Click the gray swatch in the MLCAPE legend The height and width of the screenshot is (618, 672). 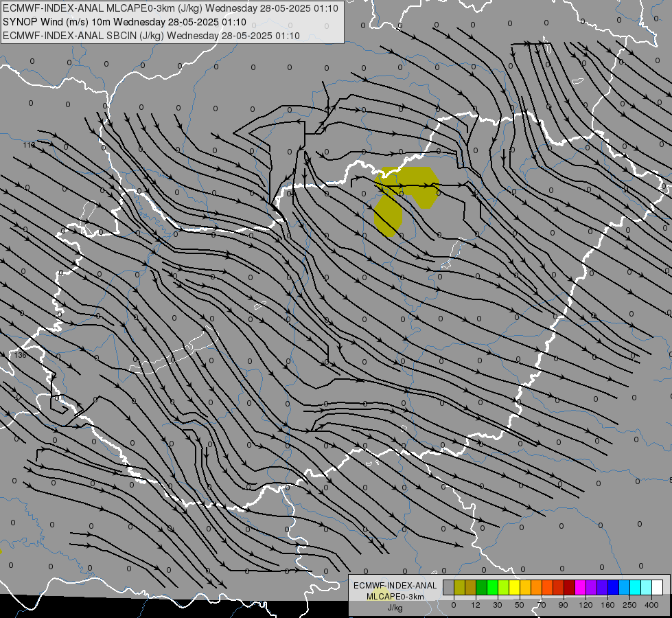pyautogui.click(x=449, y=587)
